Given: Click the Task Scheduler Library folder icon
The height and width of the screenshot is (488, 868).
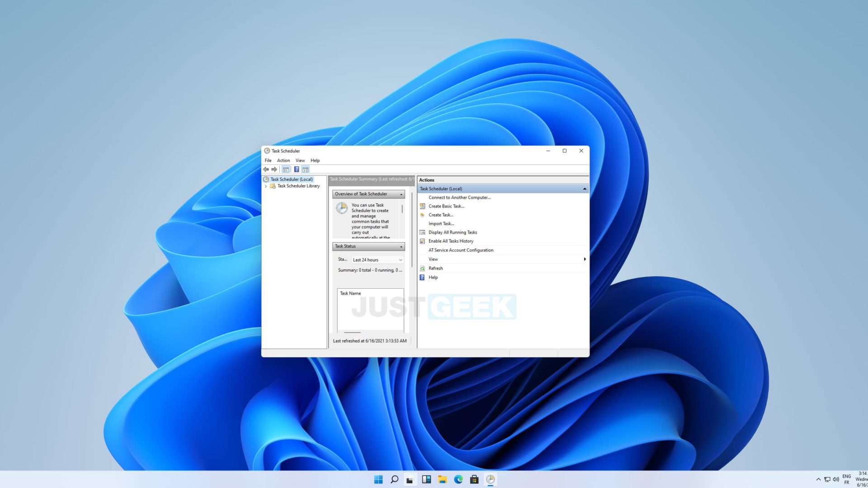Looking at the screenshot, I should click(x=273, y=186).
